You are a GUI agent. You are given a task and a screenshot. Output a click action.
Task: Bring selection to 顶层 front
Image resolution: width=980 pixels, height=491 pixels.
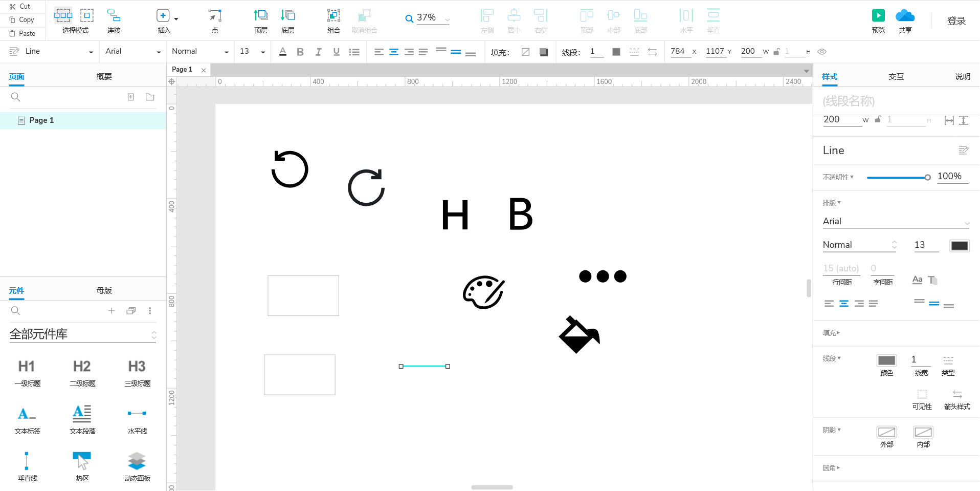coord(261,20)
